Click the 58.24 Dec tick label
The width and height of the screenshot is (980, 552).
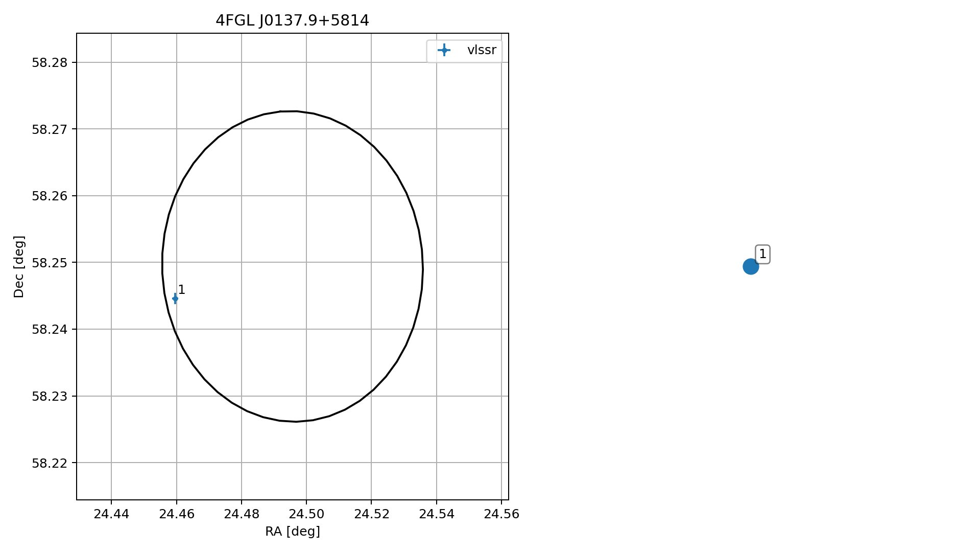[x=50, y=330]
